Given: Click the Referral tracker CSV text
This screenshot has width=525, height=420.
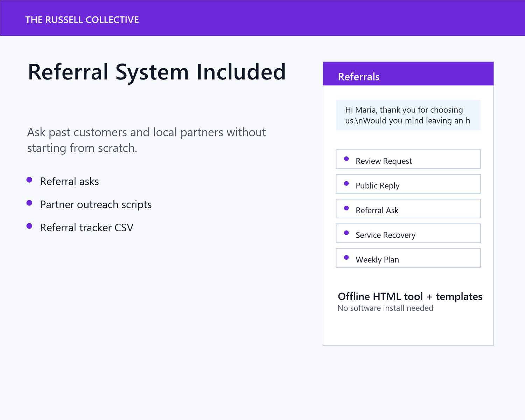Looking at the screenshot, I should coord(87,227).
